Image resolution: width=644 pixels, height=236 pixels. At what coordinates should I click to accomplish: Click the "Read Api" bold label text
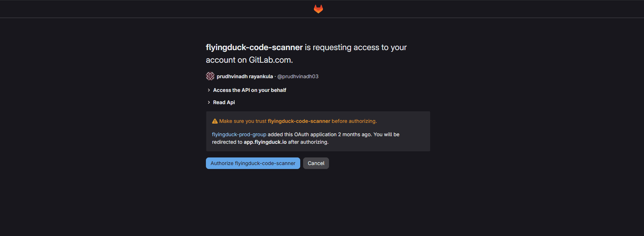pyautogui.click(x=224, y=102)
